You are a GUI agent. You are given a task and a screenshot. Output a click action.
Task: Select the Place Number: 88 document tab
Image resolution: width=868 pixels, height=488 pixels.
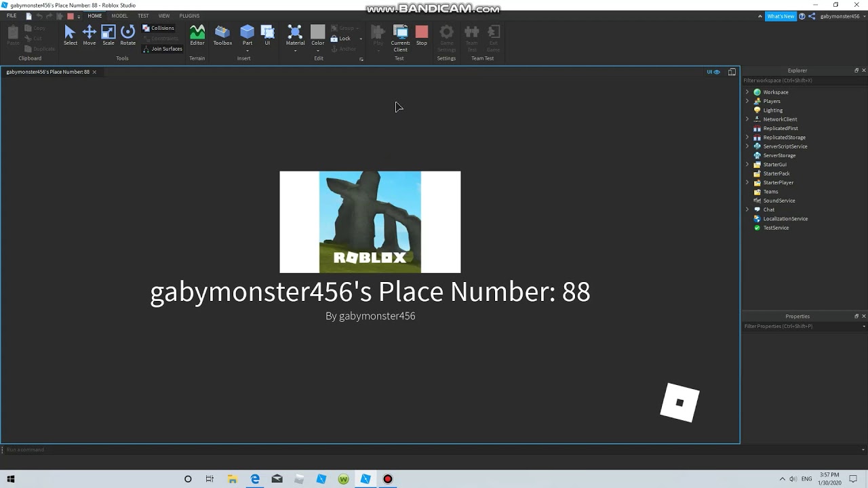(47, 72)
